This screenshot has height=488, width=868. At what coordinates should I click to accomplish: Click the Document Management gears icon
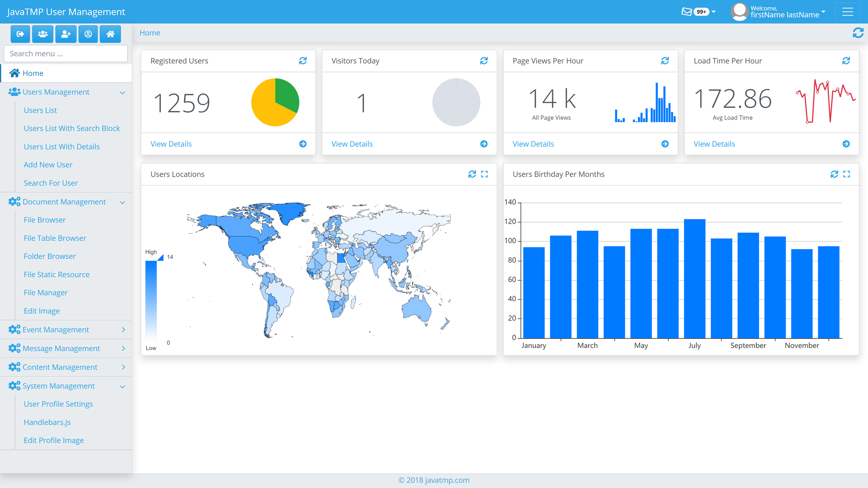click(x=14, y=202)
